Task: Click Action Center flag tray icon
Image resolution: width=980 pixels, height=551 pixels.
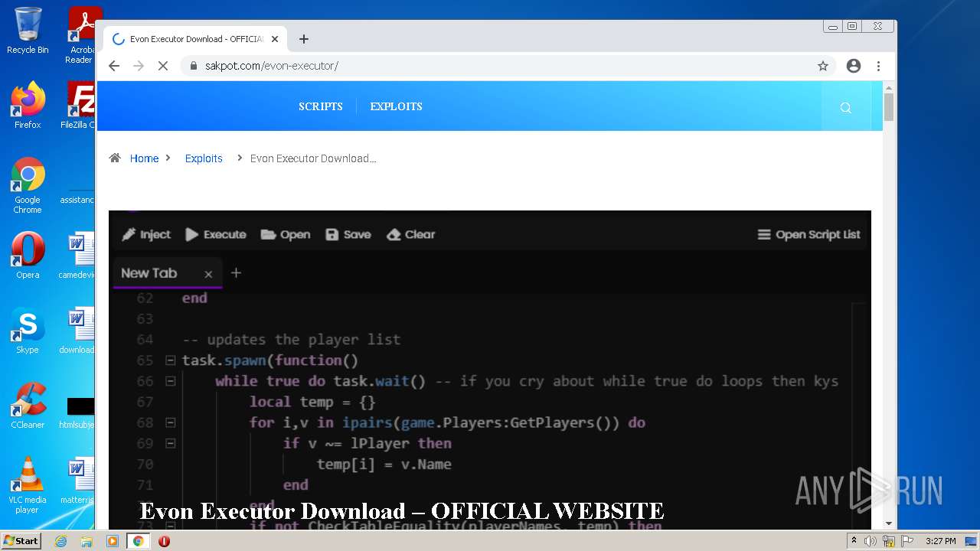Action: tap(907, 541)
